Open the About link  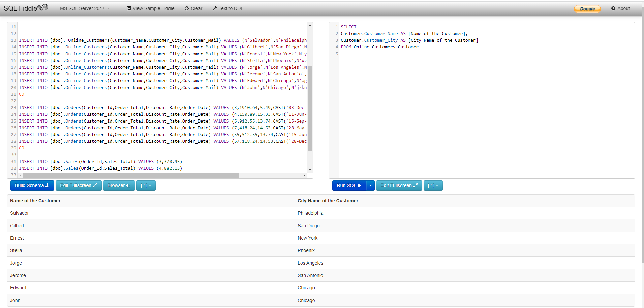[x=620, y=8]
